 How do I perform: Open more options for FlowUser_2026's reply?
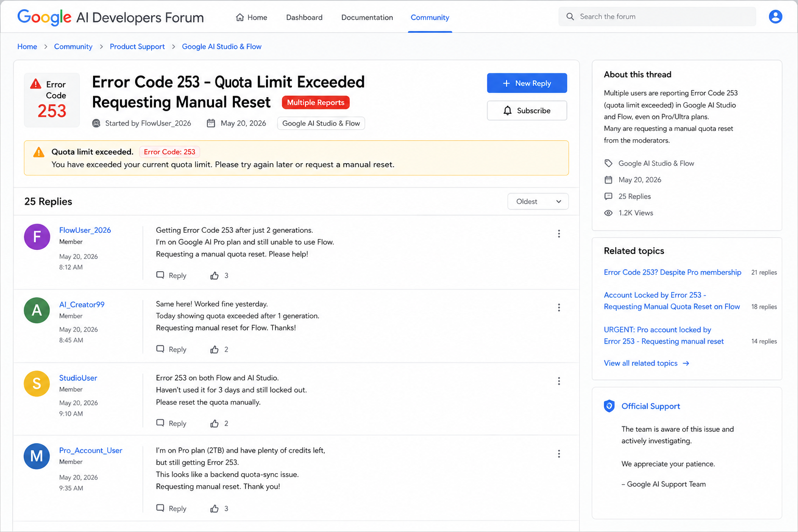pos(559,234)
